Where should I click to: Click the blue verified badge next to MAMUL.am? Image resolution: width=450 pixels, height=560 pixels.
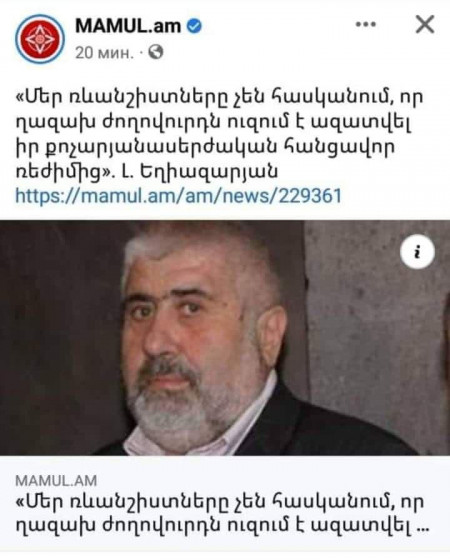click(x=195, y=26)
